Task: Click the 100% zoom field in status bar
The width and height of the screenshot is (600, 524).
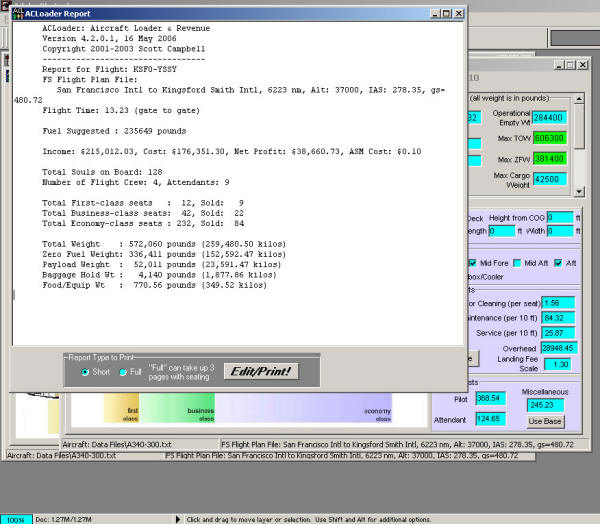Action: point(14,519)
